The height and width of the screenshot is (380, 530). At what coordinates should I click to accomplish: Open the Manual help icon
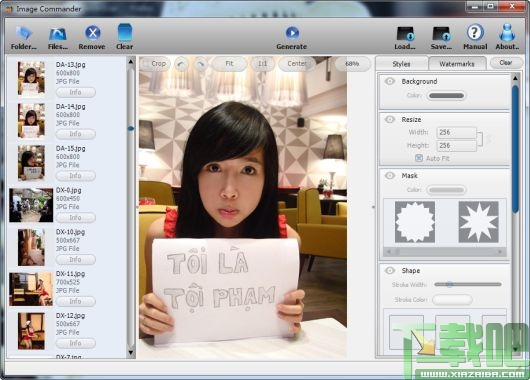(x=475, y=38)
